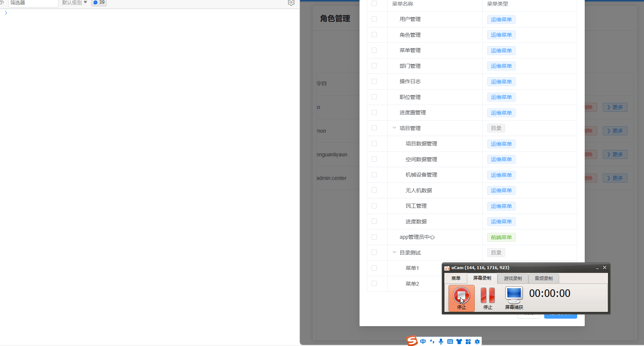Click the 屏幕捕获 screen capture icon in oCam
The image size is (644, 346).
[x=513, y=295]
